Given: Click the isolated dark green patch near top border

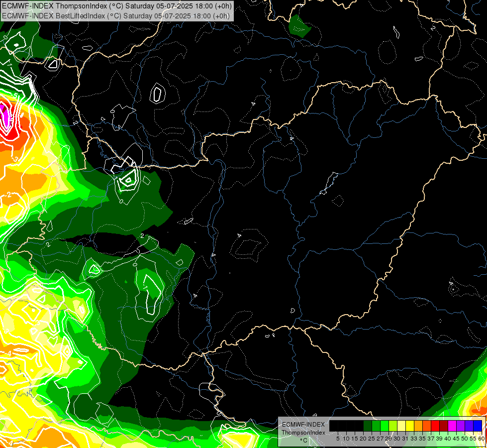Looking at the screenshot, I should 299,26.
